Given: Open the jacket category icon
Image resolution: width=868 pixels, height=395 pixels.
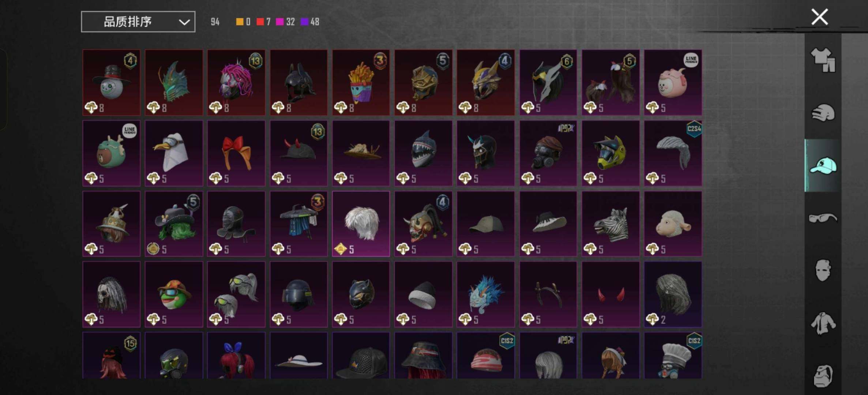Looking at the screenshot, I should coord(823,323).
